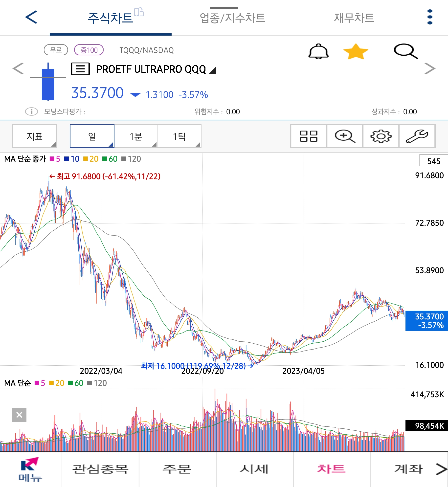Viewport: 448px width, 487px height.
Task: Tap the 위험지수 0.00 value
Action: (233, 112)
